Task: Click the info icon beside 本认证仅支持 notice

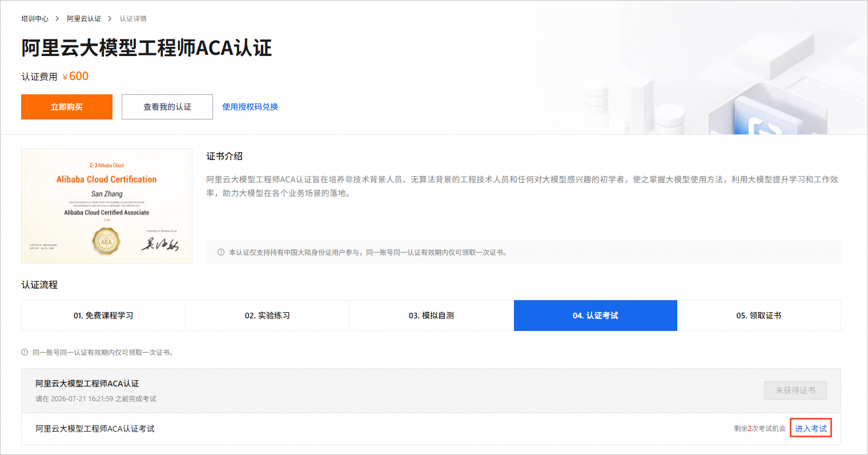Action: [x=221, y=252]
